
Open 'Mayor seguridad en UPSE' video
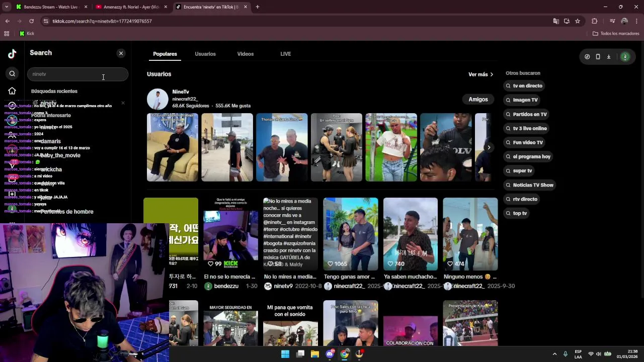coord(230,323)
